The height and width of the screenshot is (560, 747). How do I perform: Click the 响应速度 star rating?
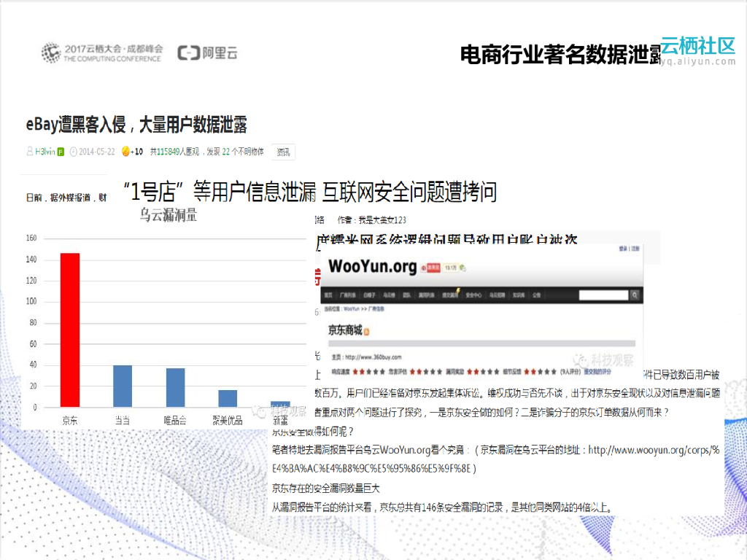click(x=369, y=371)
